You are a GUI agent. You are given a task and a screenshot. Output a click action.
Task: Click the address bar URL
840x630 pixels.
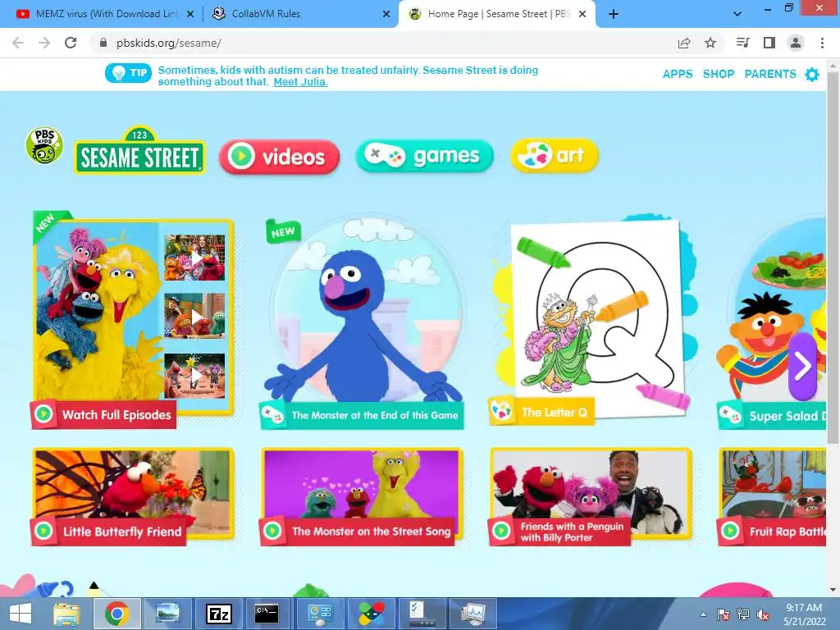[x=169, y=43]
